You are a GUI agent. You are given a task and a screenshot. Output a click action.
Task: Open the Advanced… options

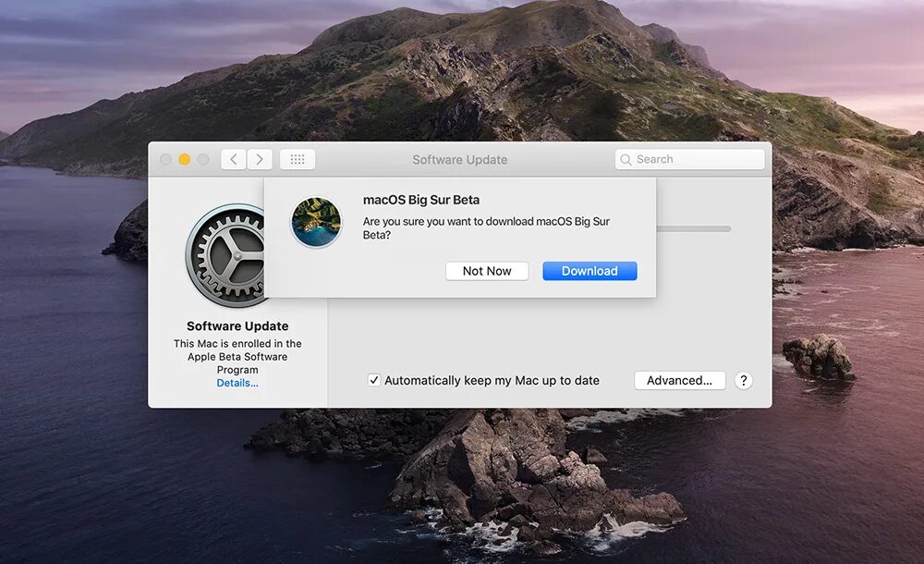point(679,381)
